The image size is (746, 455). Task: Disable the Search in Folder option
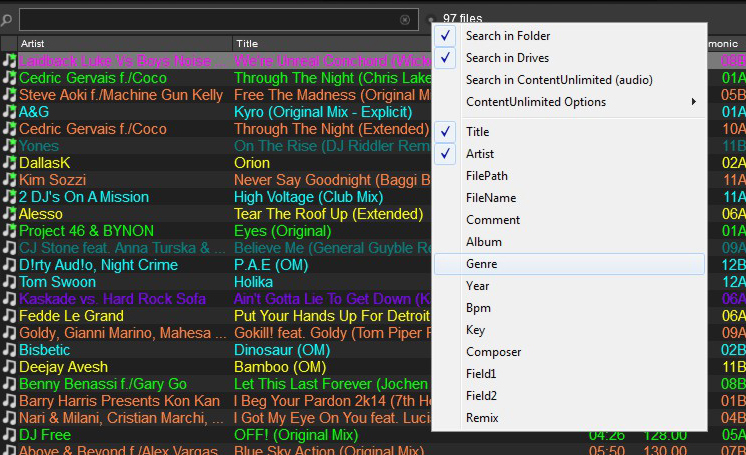507,36
